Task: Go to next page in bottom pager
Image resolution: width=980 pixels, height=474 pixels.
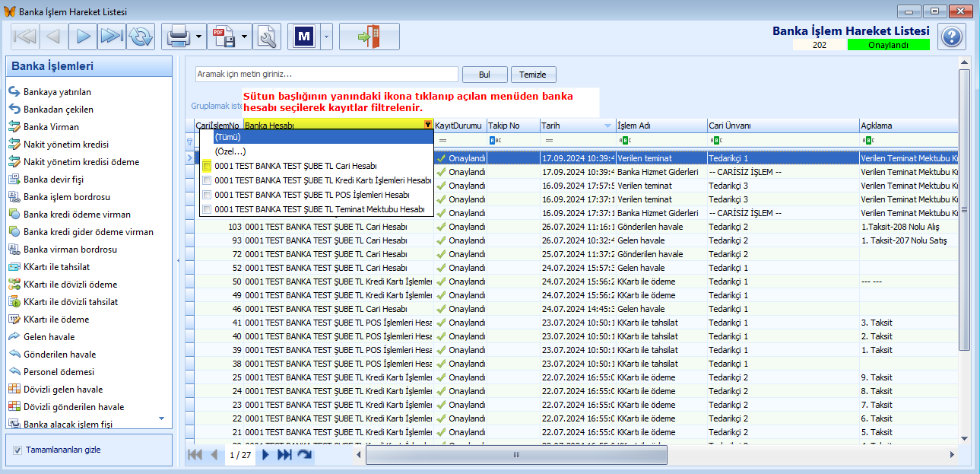Action: tap(265, 455)
